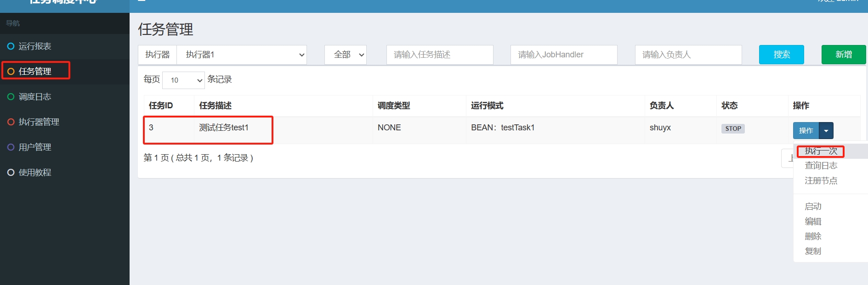Expand the records-per-page dropdown showing 10
The width and height of the screenshot is (868, 285).
click(x=183, y=80)
